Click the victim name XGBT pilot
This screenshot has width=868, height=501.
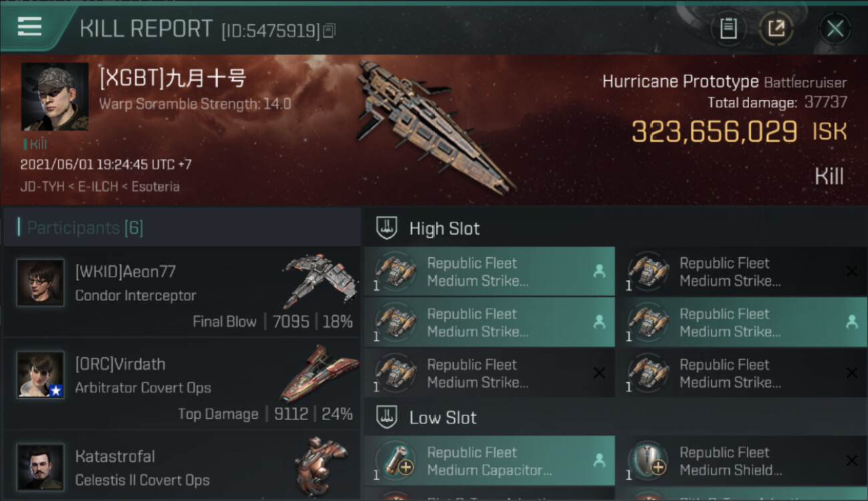pos(172,79)
